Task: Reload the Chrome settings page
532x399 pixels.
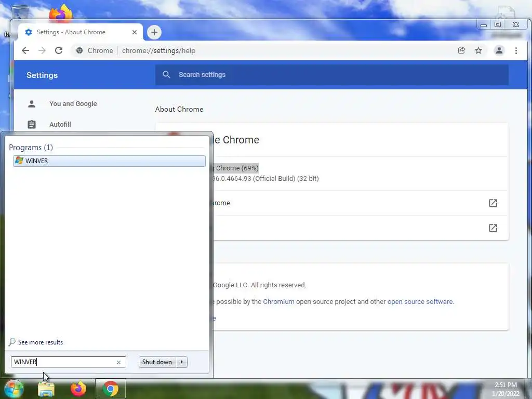Action: pos(59,50)
